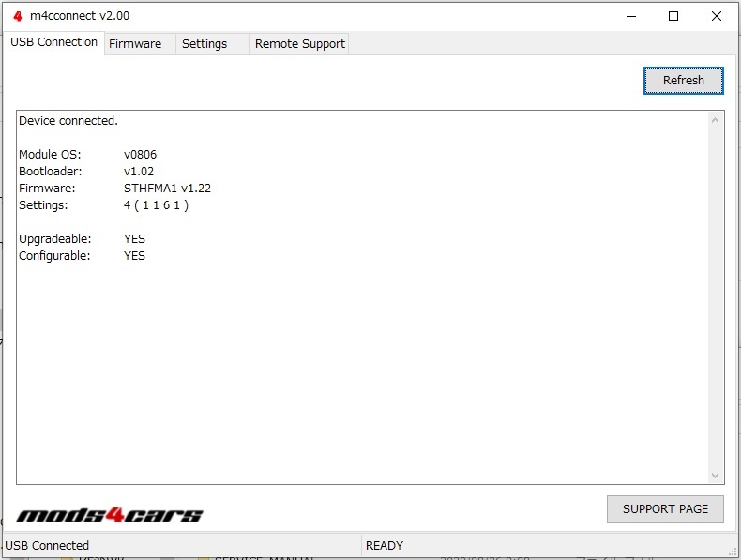Click the 'Configurable:' label

(x=54, y=256)
